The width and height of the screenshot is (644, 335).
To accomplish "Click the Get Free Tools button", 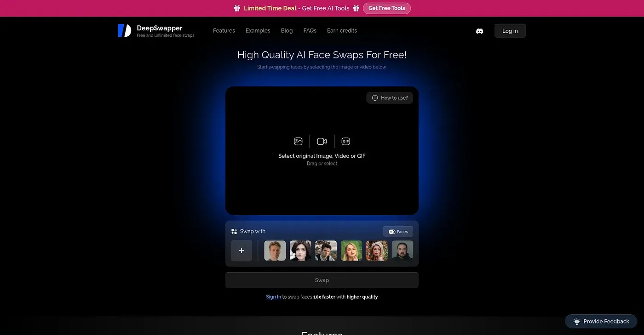I will pyautogui.click(x=387, y=8).
